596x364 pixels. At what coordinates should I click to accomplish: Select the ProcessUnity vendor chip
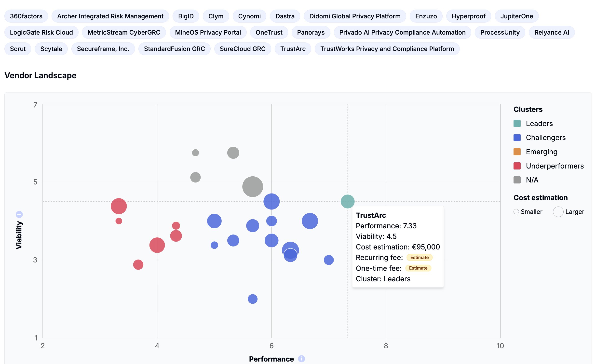[500, 32]
